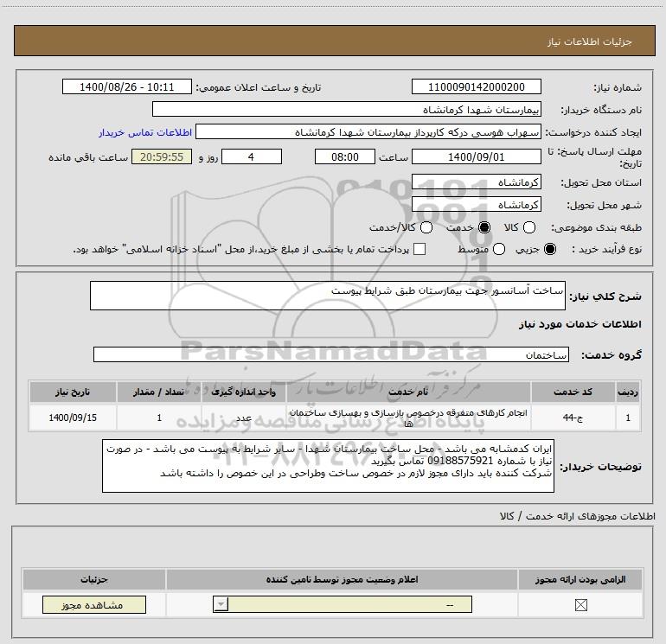Toggle the اسناد خزانه اسلامی payment checkbox
Viewport: 666px width, 644px height.
coord(419,249)
